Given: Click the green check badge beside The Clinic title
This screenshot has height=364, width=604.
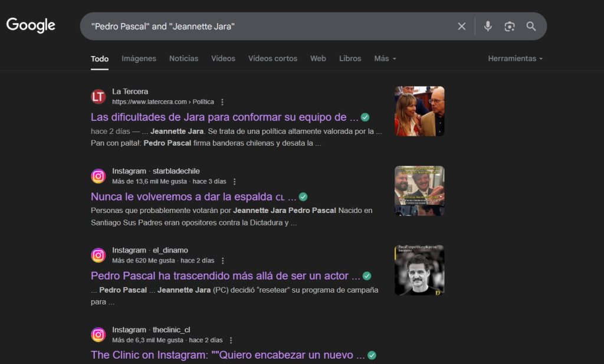Looking at the screenshot, I should [x=372, y=355].
